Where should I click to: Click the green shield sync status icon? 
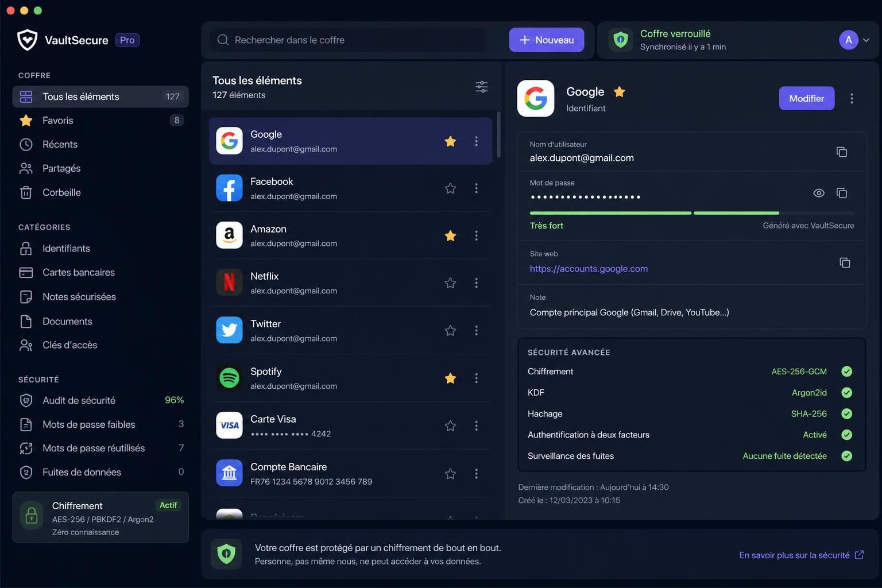point(620,40)
